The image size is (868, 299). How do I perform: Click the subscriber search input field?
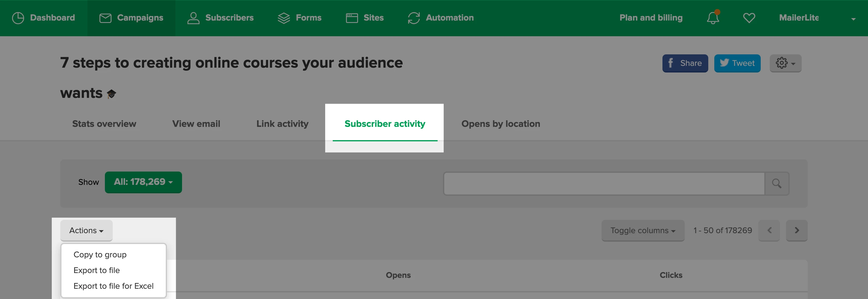click(603, 184)
